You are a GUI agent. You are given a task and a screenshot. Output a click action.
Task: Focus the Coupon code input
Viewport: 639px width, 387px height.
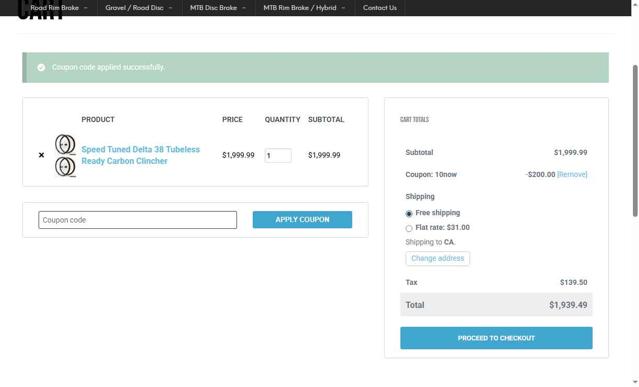pyautogui.click(x=137, y=220)
